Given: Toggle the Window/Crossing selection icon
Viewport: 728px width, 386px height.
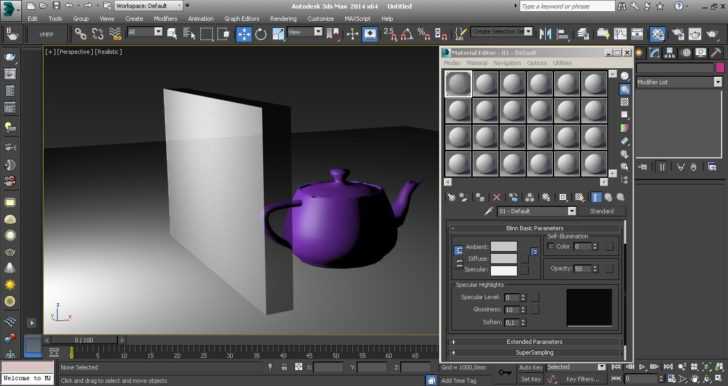Looking at the screenshot, I should click(x=224, y=34).
